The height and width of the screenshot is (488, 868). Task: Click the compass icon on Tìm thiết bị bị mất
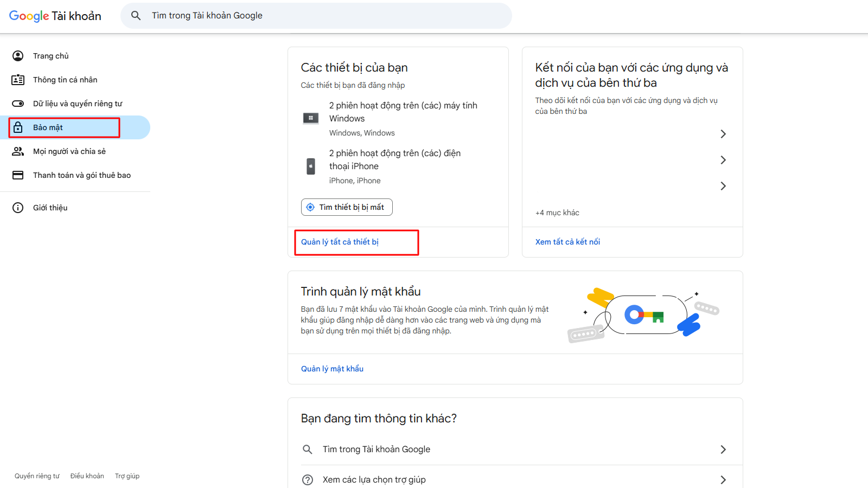(310, 207)
